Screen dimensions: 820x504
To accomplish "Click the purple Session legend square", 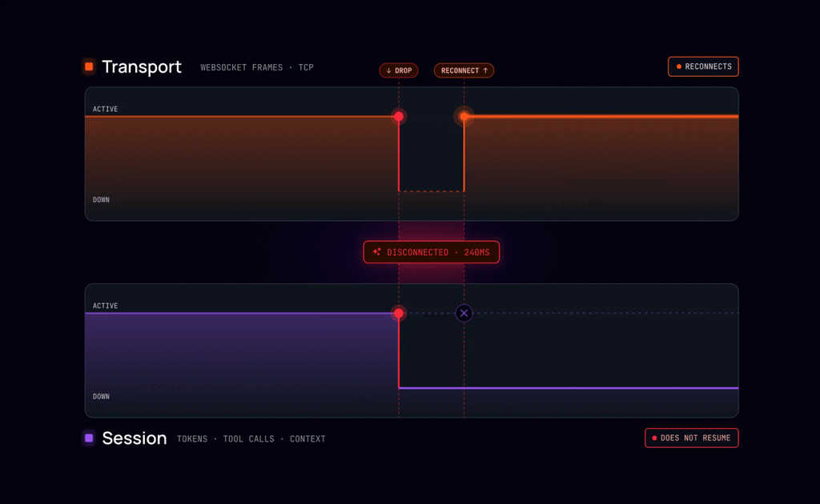I will 89,438.
